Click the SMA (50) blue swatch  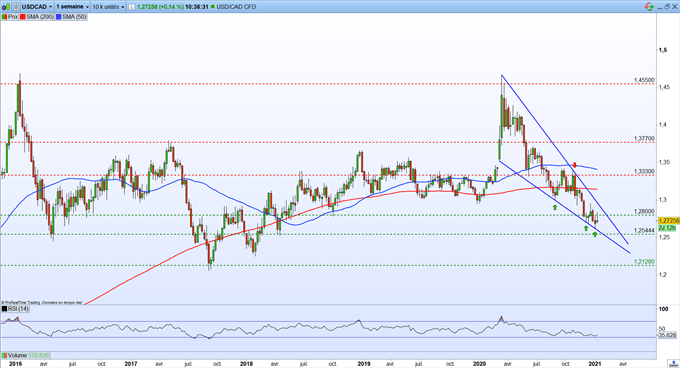click(x=59, y=17)
